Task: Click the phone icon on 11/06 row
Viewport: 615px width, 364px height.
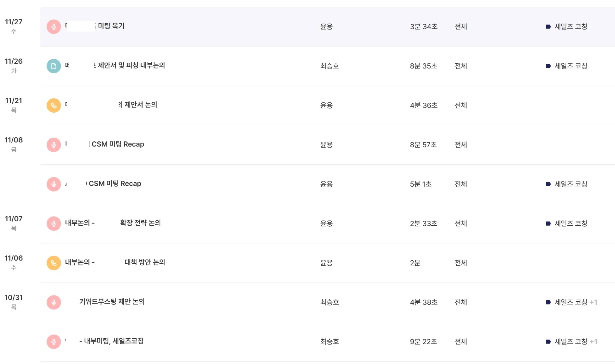Action: [x=54, y=263]
